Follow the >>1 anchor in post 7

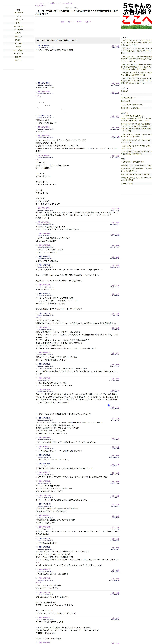point(38,160)
